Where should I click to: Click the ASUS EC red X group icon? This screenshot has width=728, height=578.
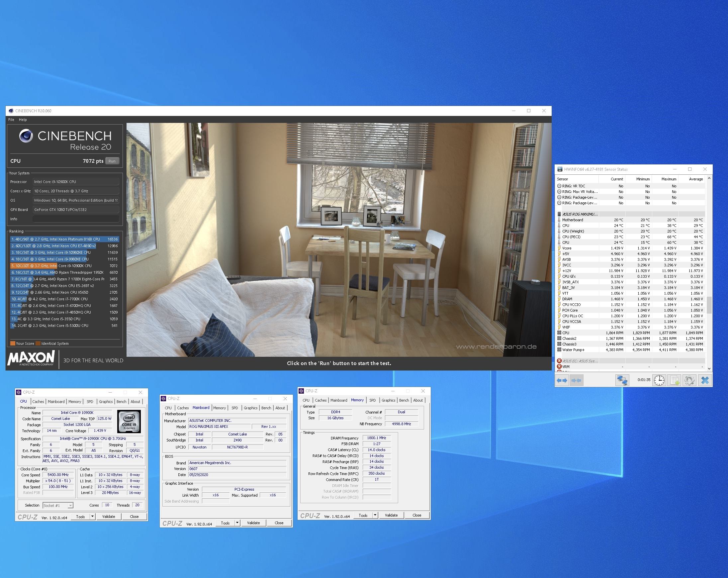[559, 361]
